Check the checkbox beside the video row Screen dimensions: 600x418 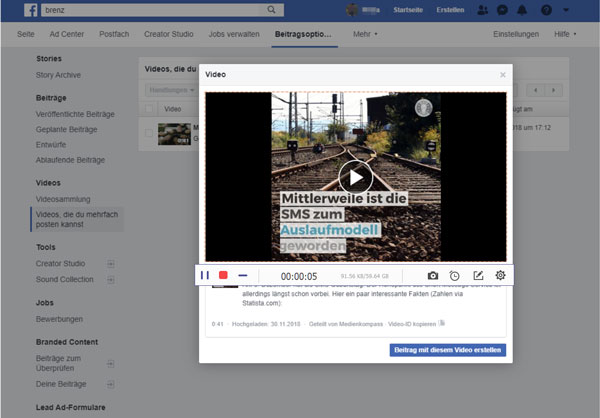tap(150, 132)
